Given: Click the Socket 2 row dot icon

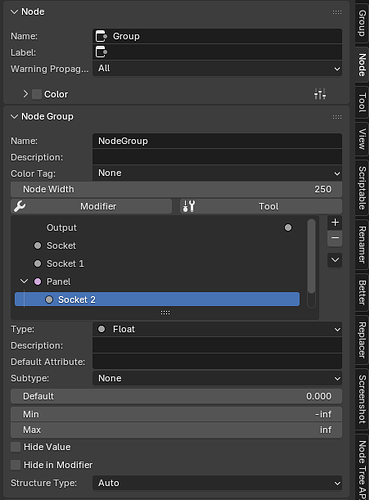Looking at the screenshot, I should click(49, 300).
